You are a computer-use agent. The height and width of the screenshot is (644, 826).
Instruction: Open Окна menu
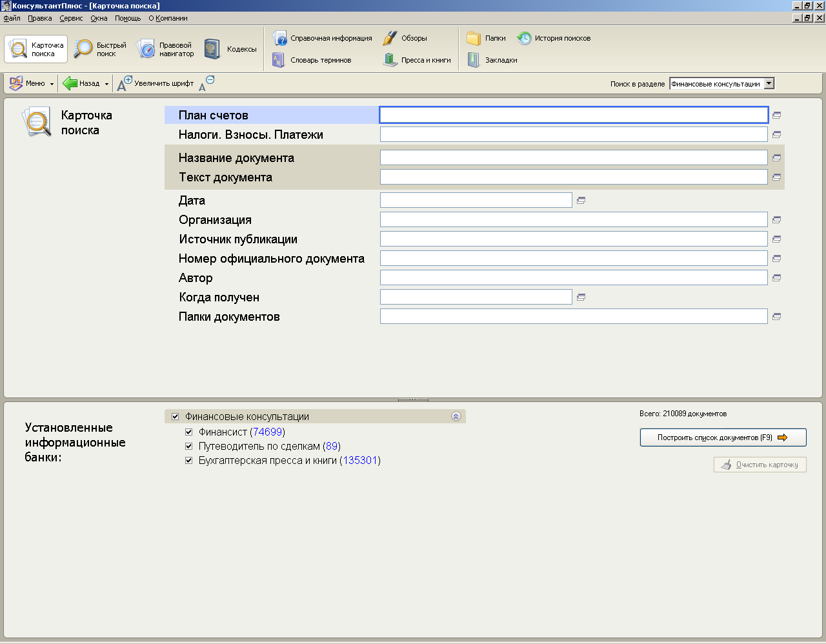[x=99, y=18]
